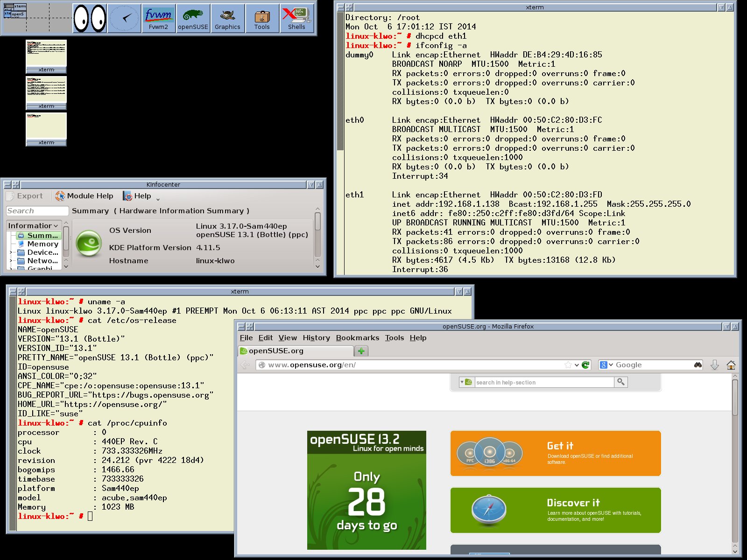The image size is (747, 560).
Task: Expand the Device tree folder
Action: click(x=11, y=252)
